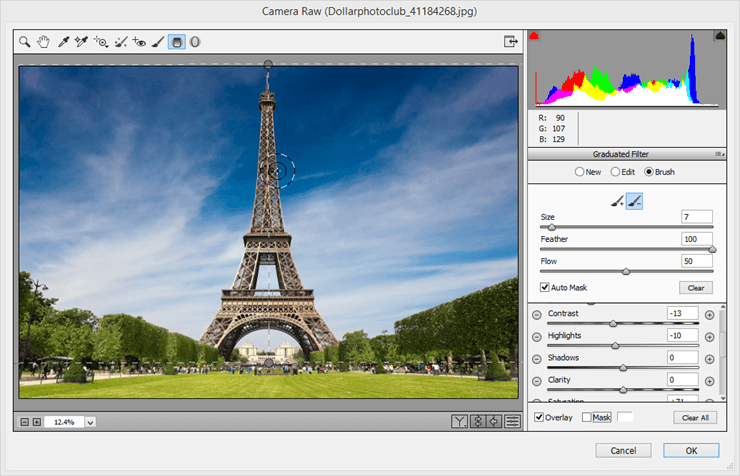Screen dimensions: 740x476
Task: Swap before and after settings icon
Action: (478, 421)
